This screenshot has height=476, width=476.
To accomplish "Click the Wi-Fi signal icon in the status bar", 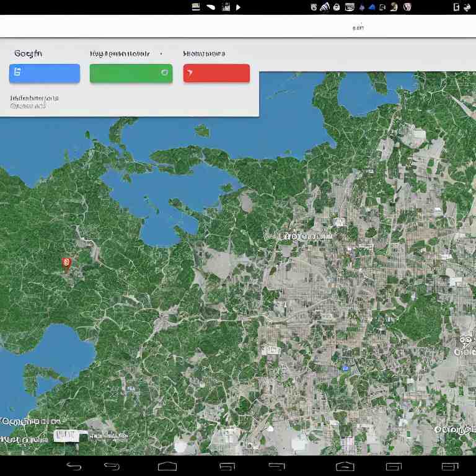I will point(325,7).
